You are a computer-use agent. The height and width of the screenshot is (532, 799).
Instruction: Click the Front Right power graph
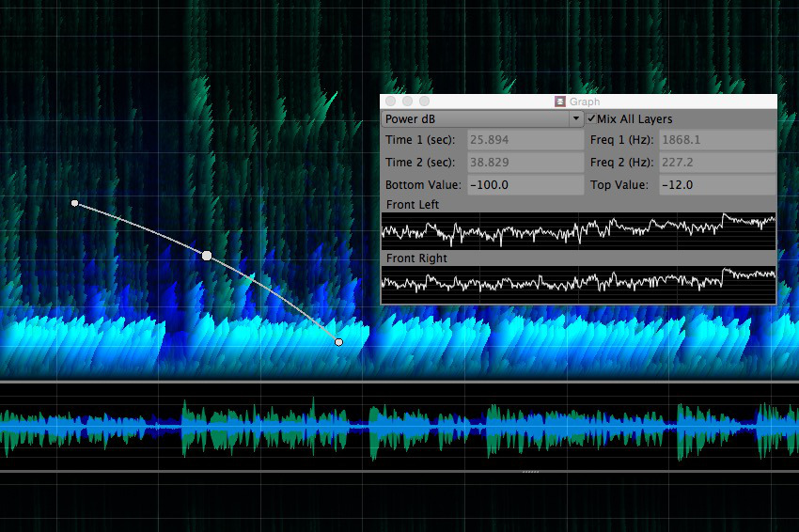[x=578, y=283]
